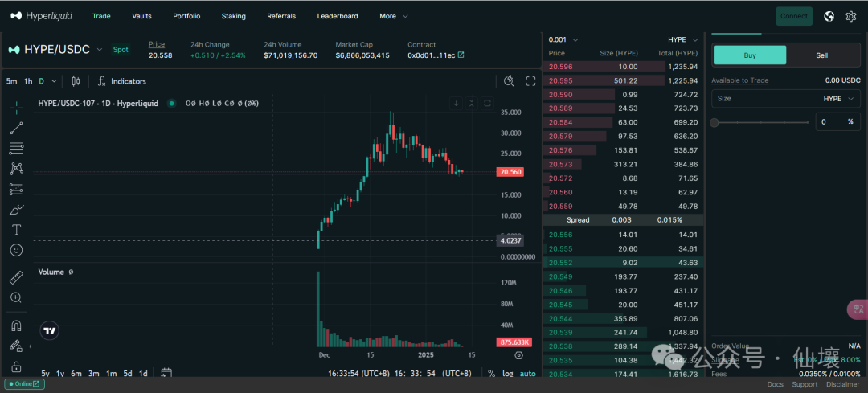Click the Hyperliquid logo
The height and width of the screenshot is (393, 868).
point(42,16)
